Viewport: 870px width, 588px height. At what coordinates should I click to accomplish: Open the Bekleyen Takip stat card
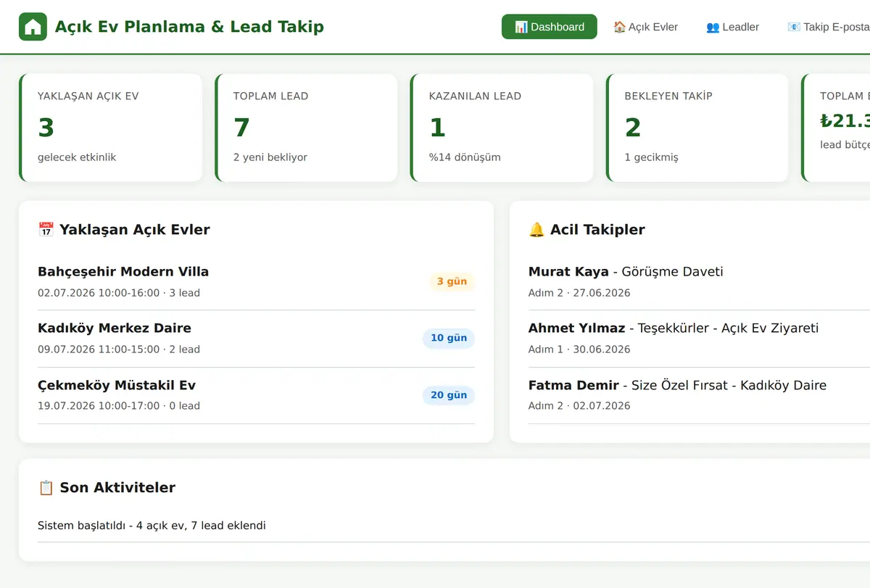[697, 128]
